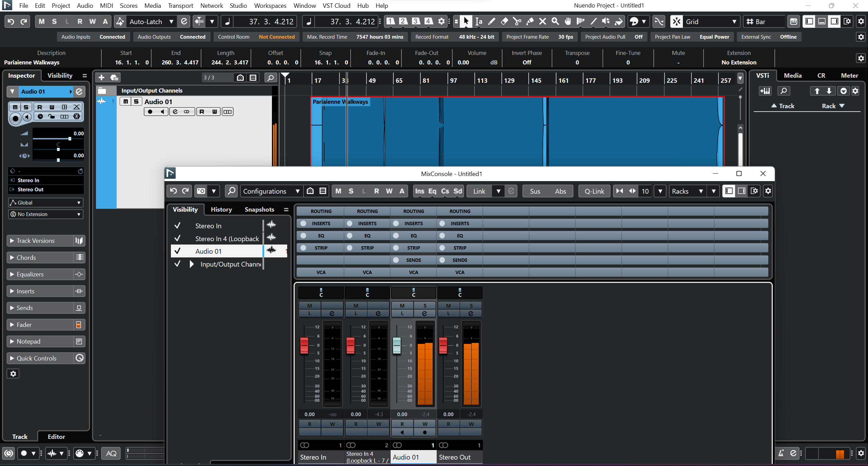Uncheck Stereo In channel visibility
Screen dimensions: 868x466
(x=177, y=226)
